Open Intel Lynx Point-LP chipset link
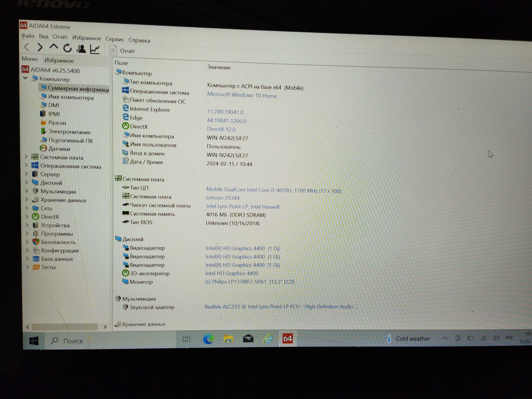Image resolution: width=532 pixels, height=399 pixels. (243, 206)
